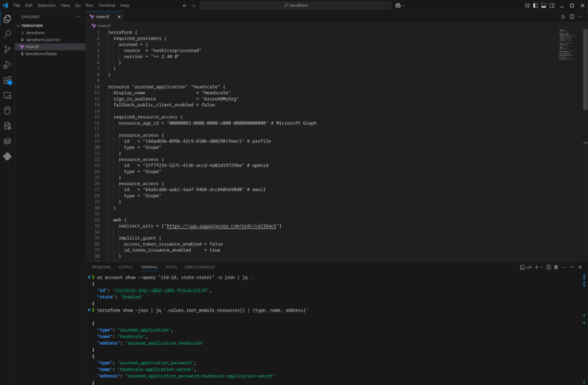Viewport: 588px width, 385px height.
Task: Click the az account show command line
Action: pos(175,278)
